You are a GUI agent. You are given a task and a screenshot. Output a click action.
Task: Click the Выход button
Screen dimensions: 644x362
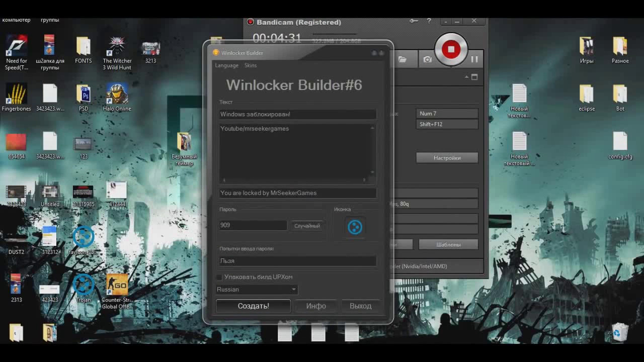click(360, 306)
